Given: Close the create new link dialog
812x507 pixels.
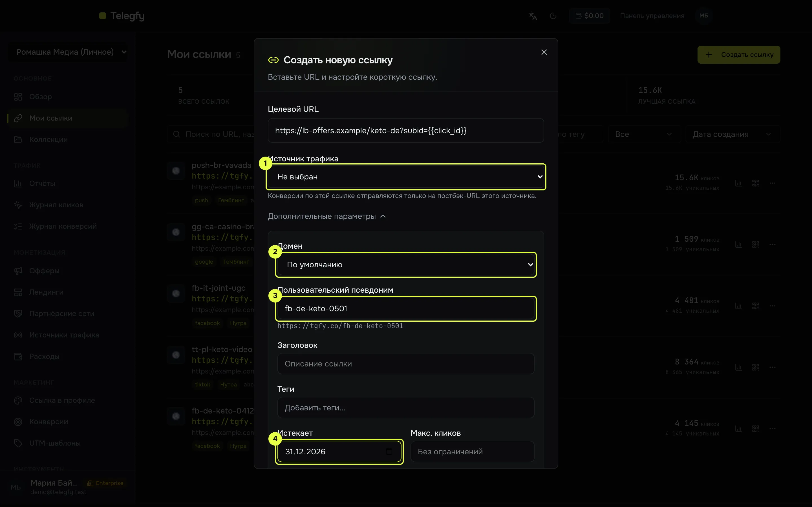Looking at the screenshot, I should click(544, 52).
